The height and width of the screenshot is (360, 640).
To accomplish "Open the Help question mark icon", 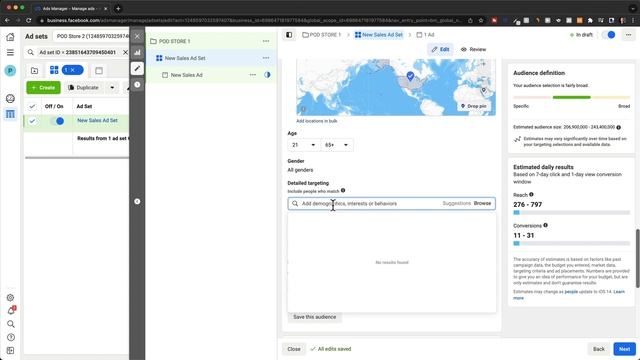I will [11, 337].
